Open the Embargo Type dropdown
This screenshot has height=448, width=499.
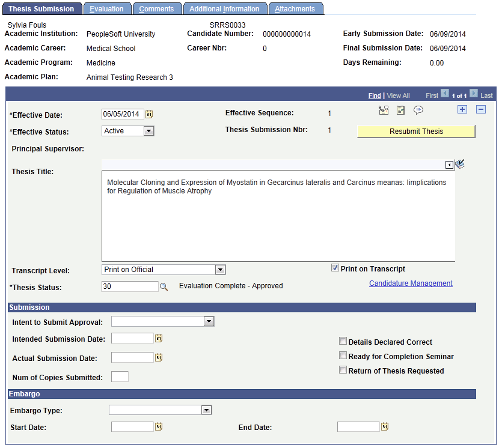point(206,410)
